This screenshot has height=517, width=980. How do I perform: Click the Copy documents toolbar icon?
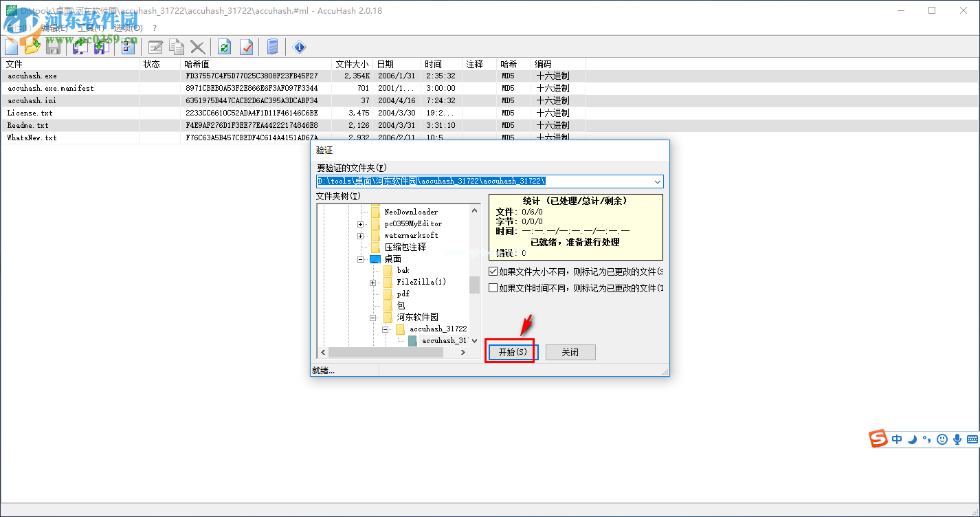coord(177,47)
